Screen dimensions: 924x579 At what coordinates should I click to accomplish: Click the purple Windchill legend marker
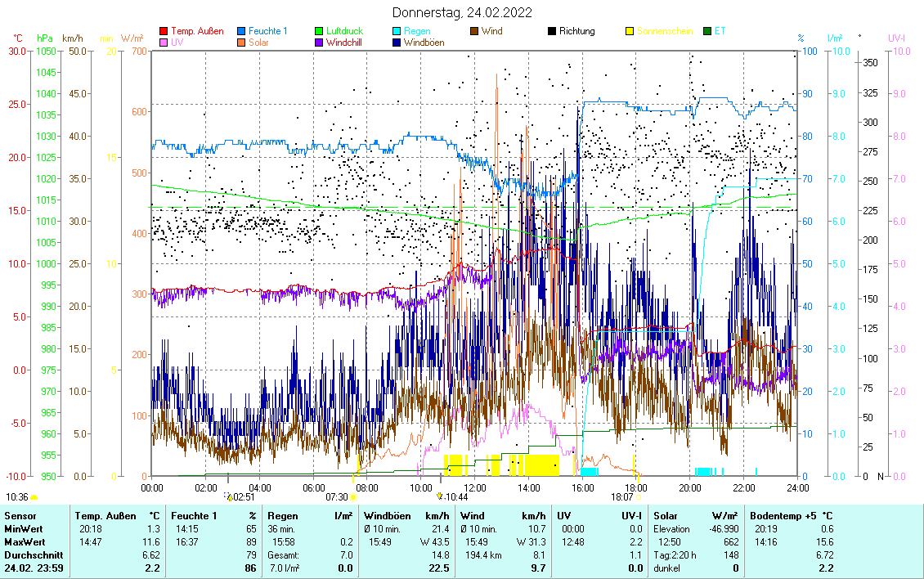(319, 43)
